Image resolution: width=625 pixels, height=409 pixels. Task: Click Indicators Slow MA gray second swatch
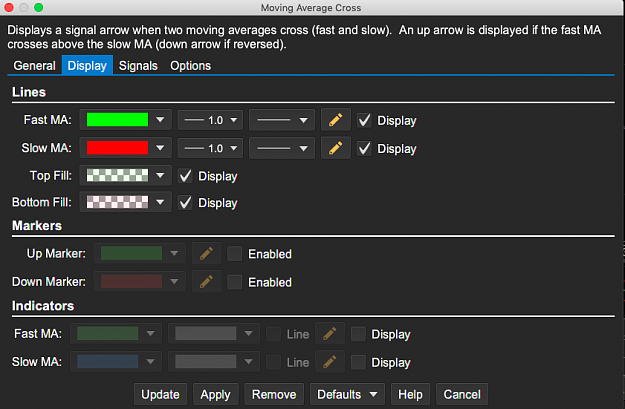(x=206, y=362)
